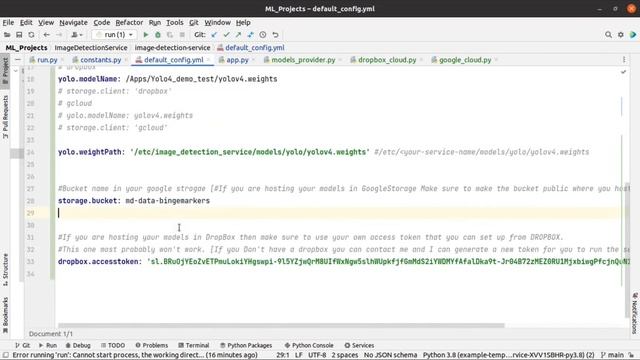640x360 pixels.
Task: Change file encoding UTF-8 in status bar
Action: point(317,355)
